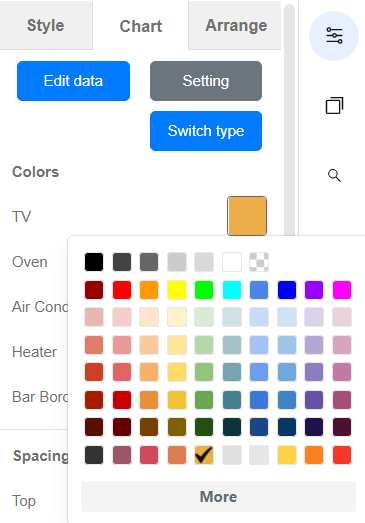Click the layers overlapping squares icon
This screenshot has height=523, width=365.
334,106
